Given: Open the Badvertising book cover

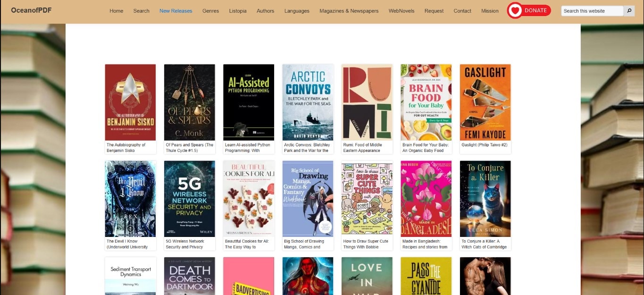Looking at the screenshot, I should click(249, 276).
